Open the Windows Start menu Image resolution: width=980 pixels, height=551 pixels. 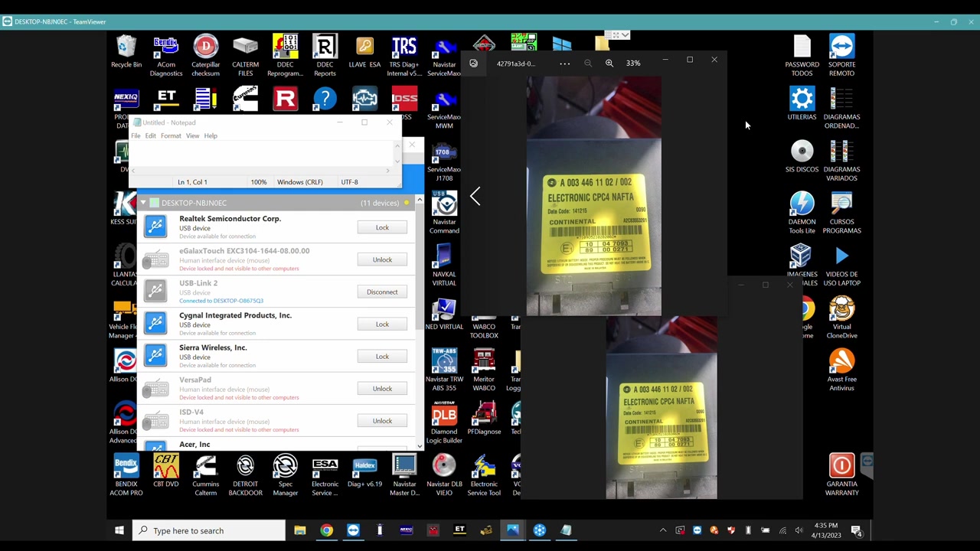[x=119, y=530]
